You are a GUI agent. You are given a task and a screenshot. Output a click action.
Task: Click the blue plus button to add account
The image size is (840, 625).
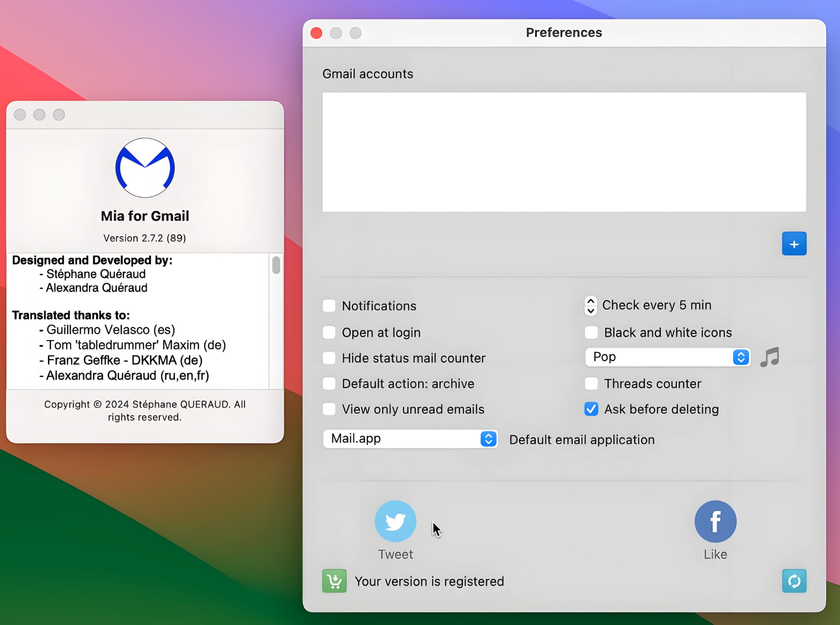794,244
